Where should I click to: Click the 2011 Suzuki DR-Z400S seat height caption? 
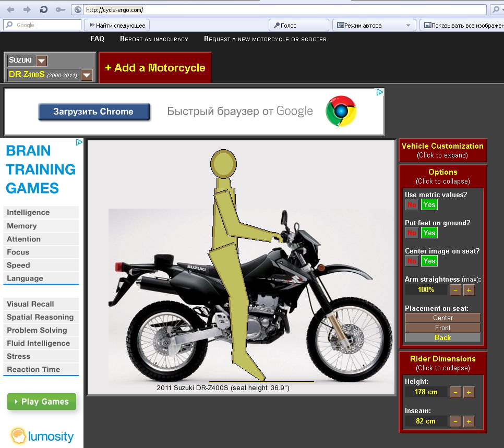click(223, 388)
